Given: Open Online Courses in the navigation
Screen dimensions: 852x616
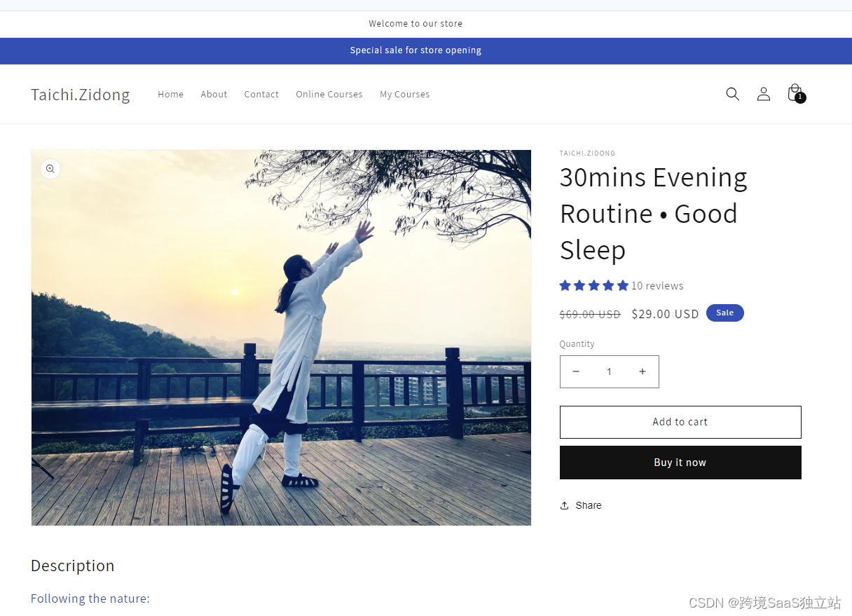Looking at the screenshot, I should (x=329, y=94).
